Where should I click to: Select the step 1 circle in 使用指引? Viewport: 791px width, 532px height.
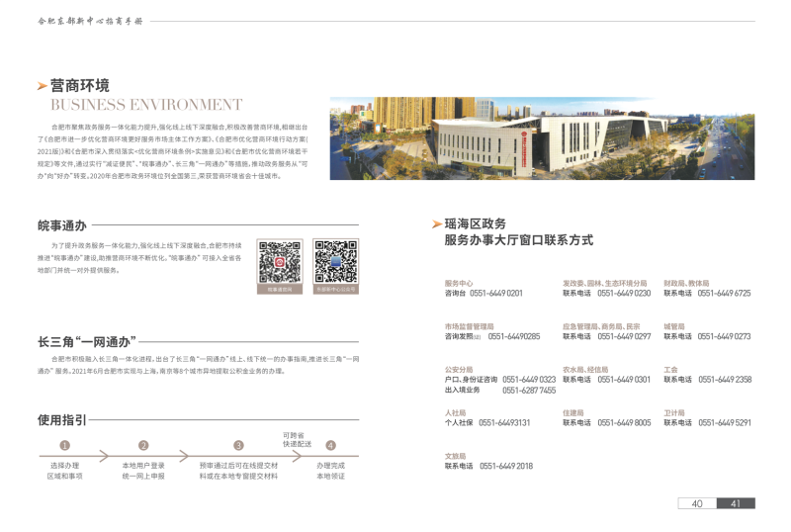point(65,446)
